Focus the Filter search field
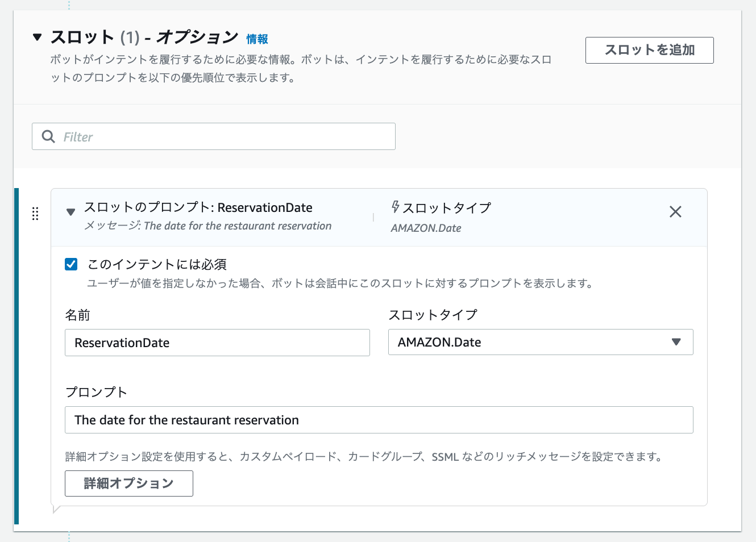The height and width of the screenshot is (542, 756). click(214, 136)
